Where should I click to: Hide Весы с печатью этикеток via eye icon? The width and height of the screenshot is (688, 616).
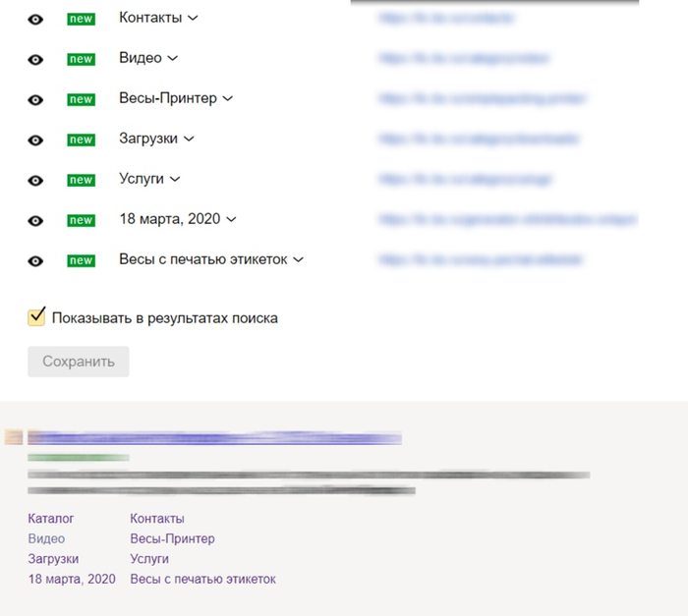(x=35, y=260)
